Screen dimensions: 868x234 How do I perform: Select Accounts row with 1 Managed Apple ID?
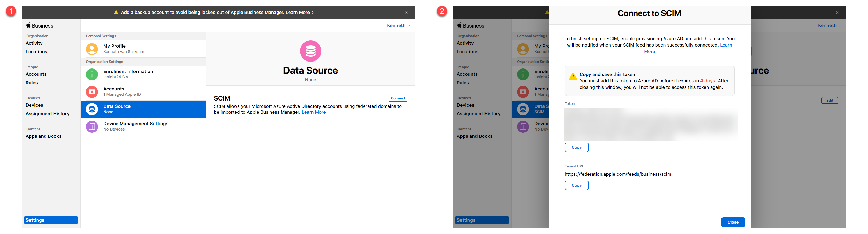[143, 92]
